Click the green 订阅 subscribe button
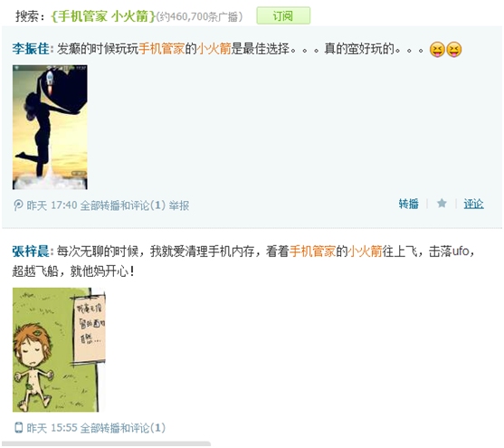This screenshot has width=504, height=448. point(283,15)
